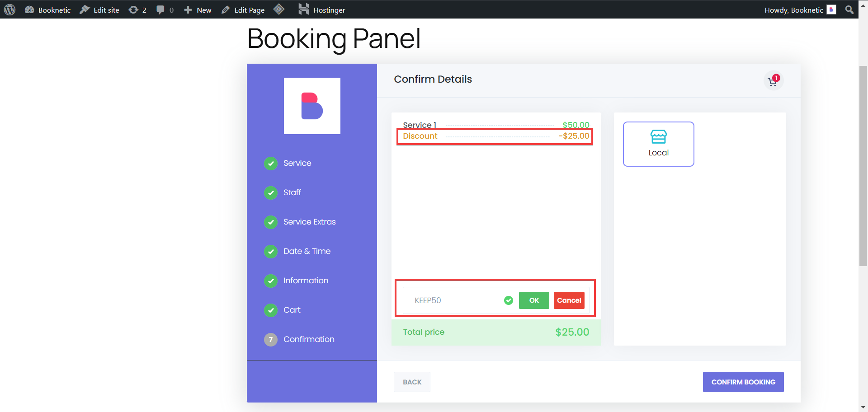
Task: Open comments bubble in admin bar
Action: [x=165, y=9]
